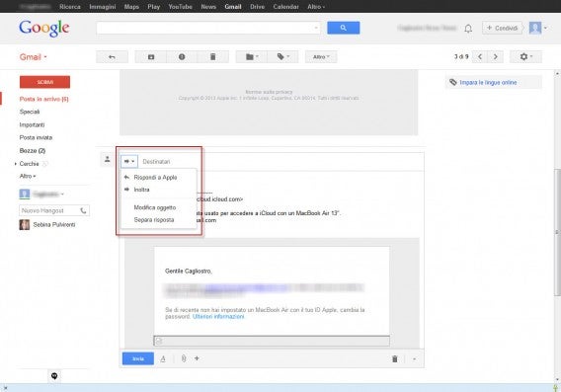Open the account avatar menu
This screenshot has width=561, height=392.
537,28
